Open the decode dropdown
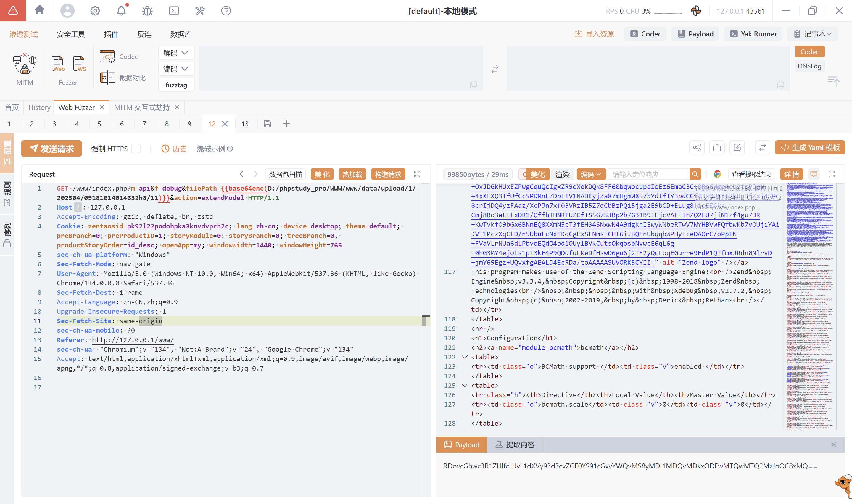 click(176, 53)
